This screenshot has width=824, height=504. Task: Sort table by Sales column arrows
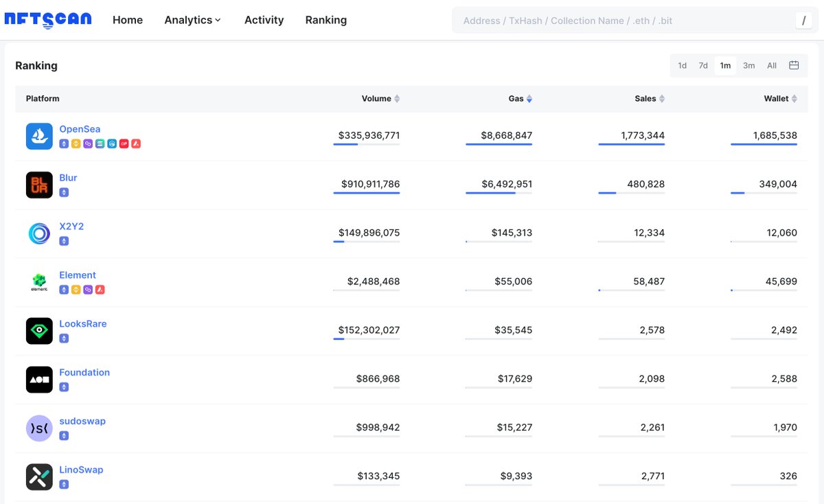click(x=662, y=99)
